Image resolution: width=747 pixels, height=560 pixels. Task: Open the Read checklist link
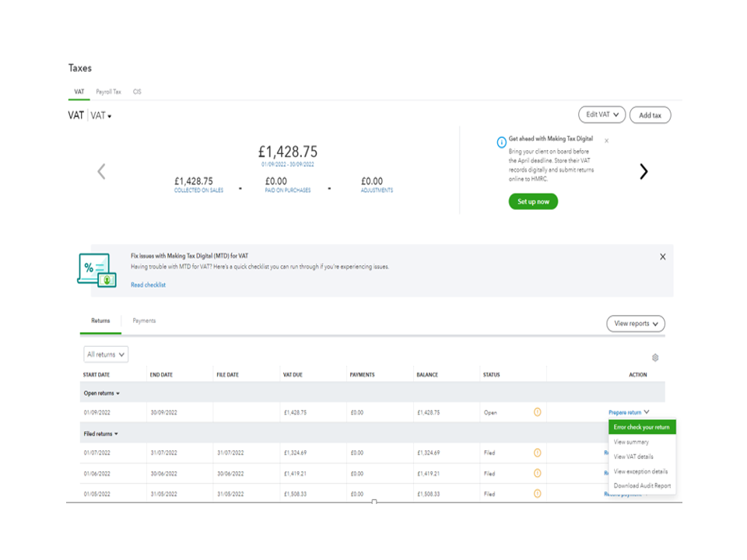point(148,285)
